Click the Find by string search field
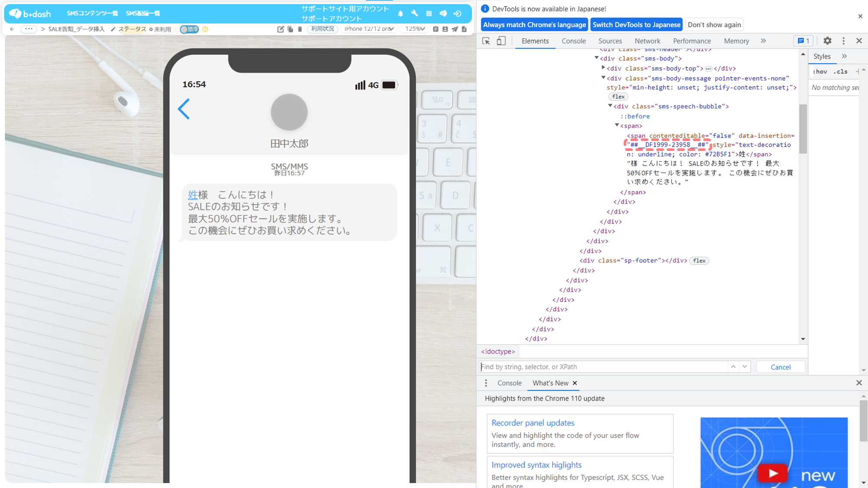Screen dimensions: 868x488 pyautogui.click(x=603, y=367)
